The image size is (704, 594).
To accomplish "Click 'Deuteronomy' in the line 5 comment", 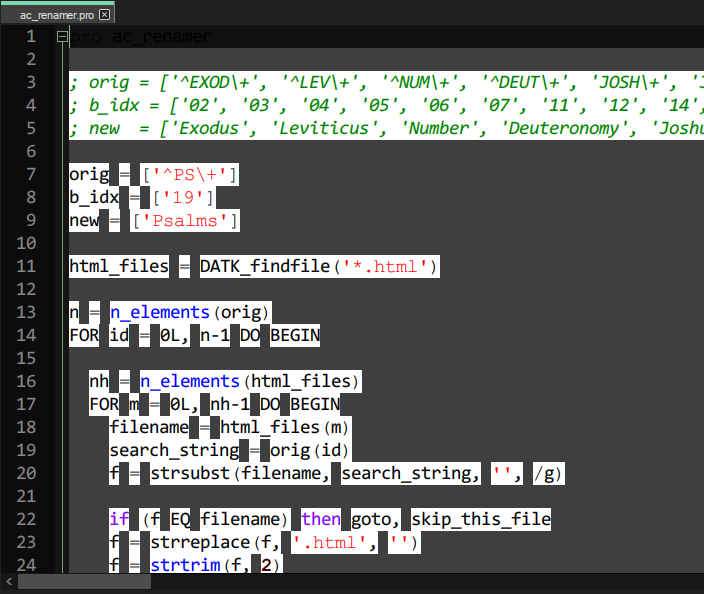I will [x=563, y=128].
